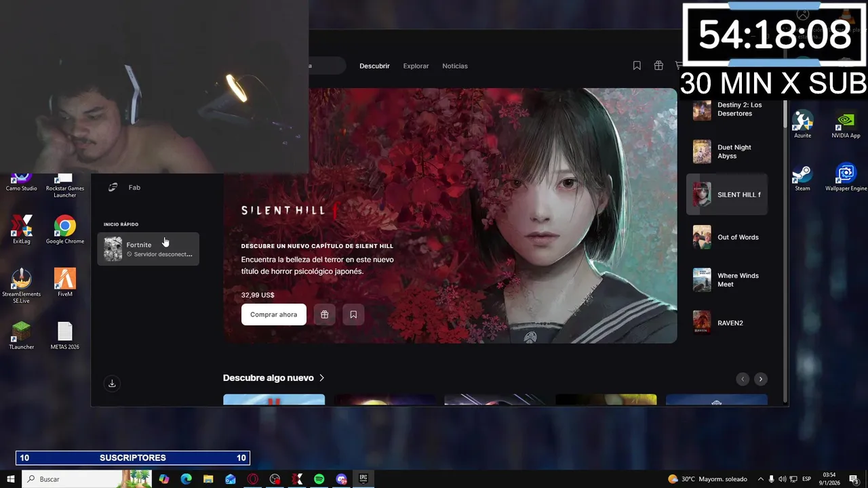This screenshot has height=488, width=868.
Task: Open Rockstar Games Launcher shortcut
Action: 65,184
